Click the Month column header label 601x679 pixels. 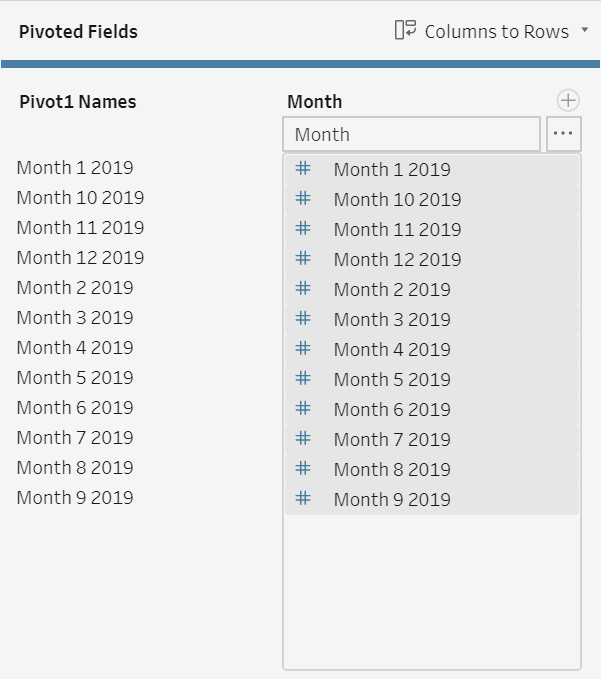pyautogui.click(x=314, y=102)
